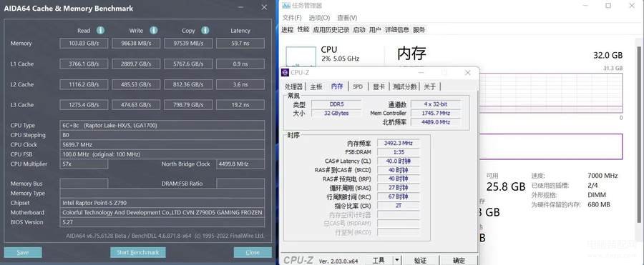Click 指令比率 CR value 2T
The height and width of the screenshot is (265, 644).
pos(399,206)
